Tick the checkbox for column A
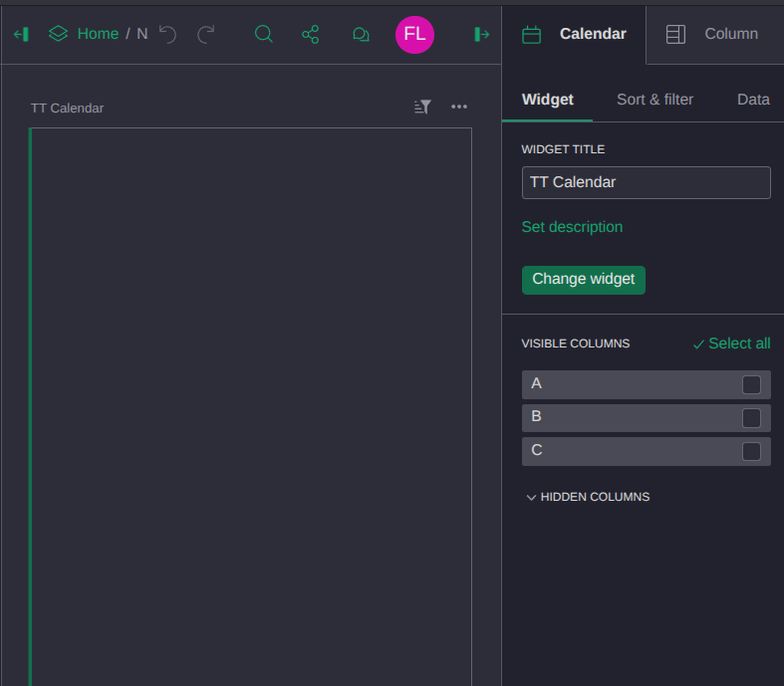This screenshot has height=686, width=784. [x=751, y=384]
